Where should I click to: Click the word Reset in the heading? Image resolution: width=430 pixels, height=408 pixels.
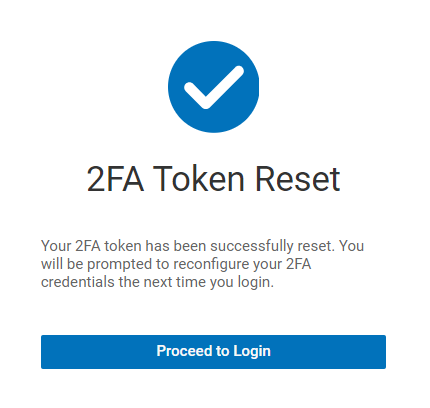coord(298,179)
